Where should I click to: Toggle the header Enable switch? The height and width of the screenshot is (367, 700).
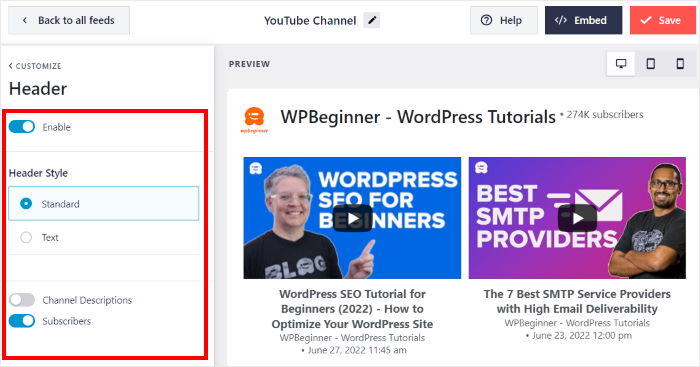coord(21,127)
